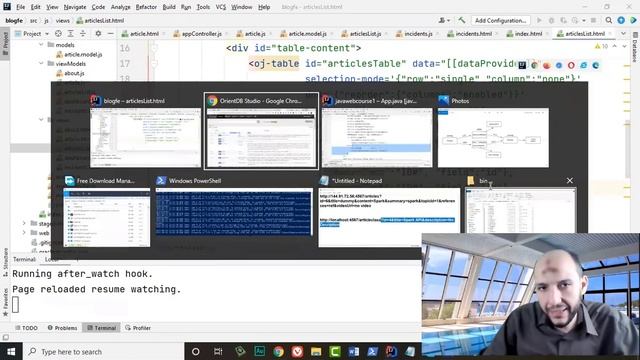
Task: Toggle the Database side tool window
Action: coord(635,48)
